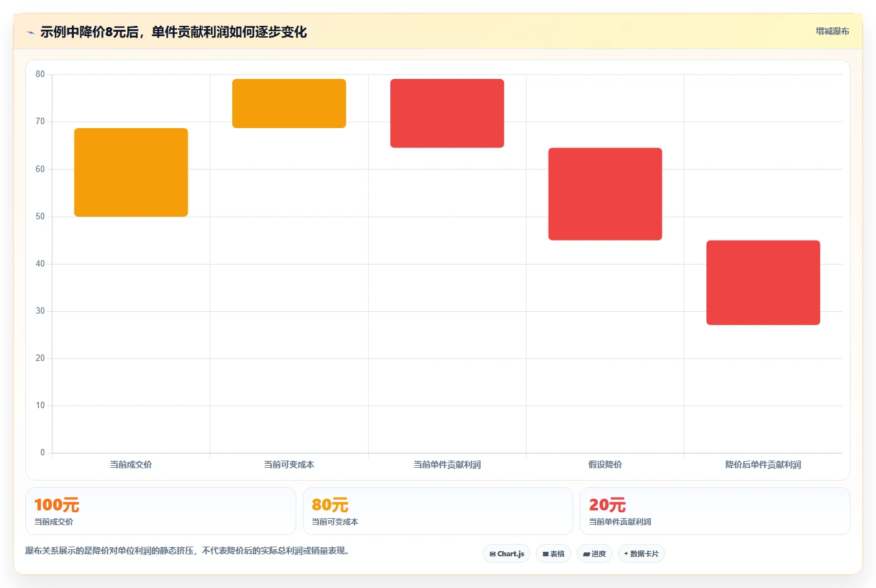Image resolution: width=876 pixels, height=588 pixels.
Task: Click the red 当前单件贡献利润 waterfall bar
Action: 447,113
